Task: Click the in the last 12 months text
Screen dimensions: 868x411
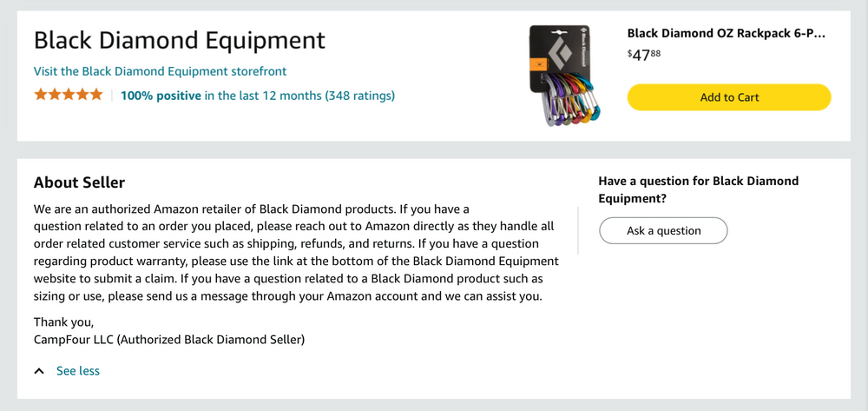Action: point(263,96)
